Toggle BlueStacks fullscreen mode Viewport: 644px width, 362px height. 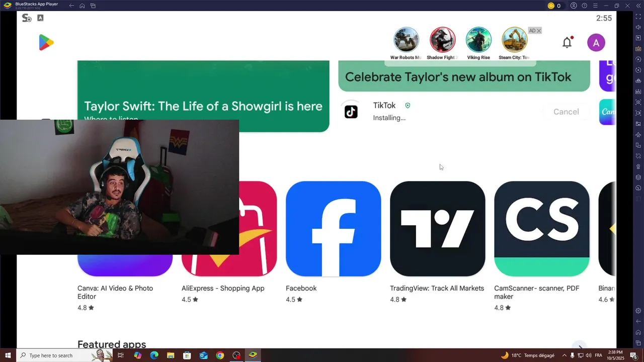click(638, 17)
